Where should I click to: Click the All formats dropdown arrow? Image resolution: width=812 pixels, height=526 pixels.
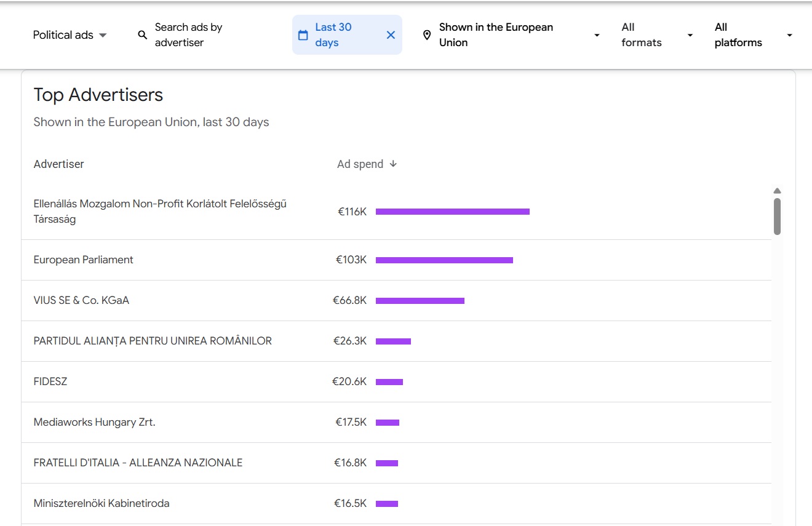point(690,35)
